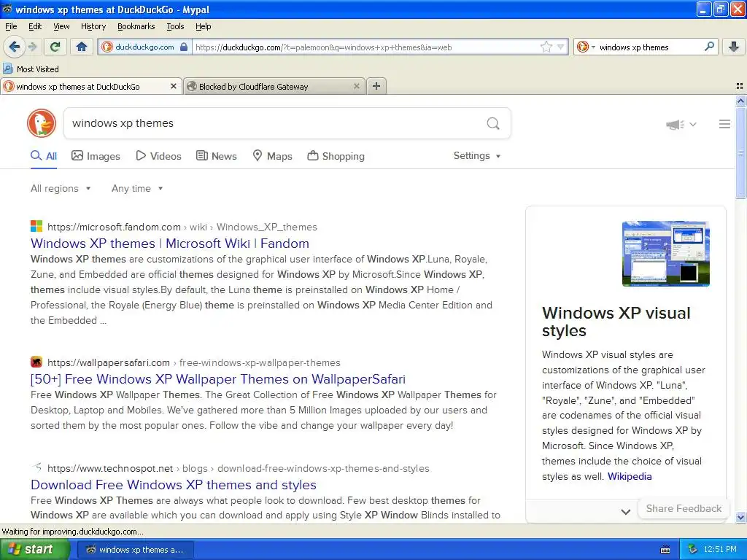Image resolution: width=747 pixels, height=560 pixels.
Task: Click the duckduckgo.com site identity button
Action: 144,47
